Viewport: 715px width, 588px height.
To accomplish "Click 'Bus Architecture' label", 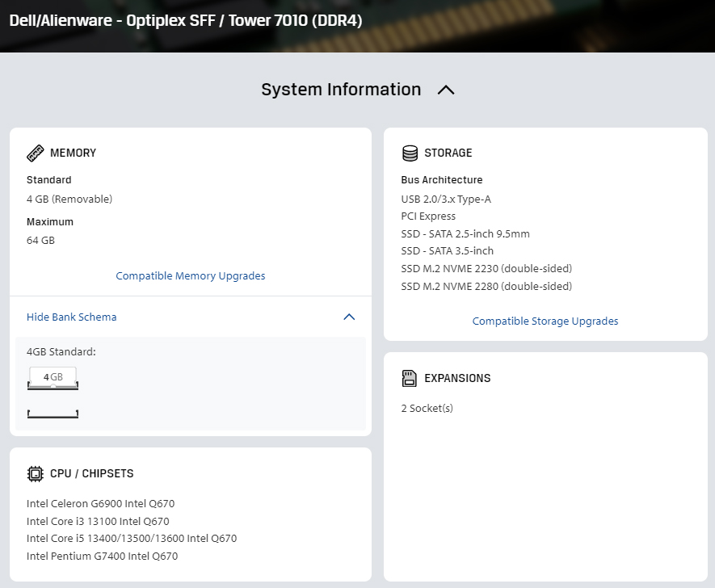I will 441,179.
